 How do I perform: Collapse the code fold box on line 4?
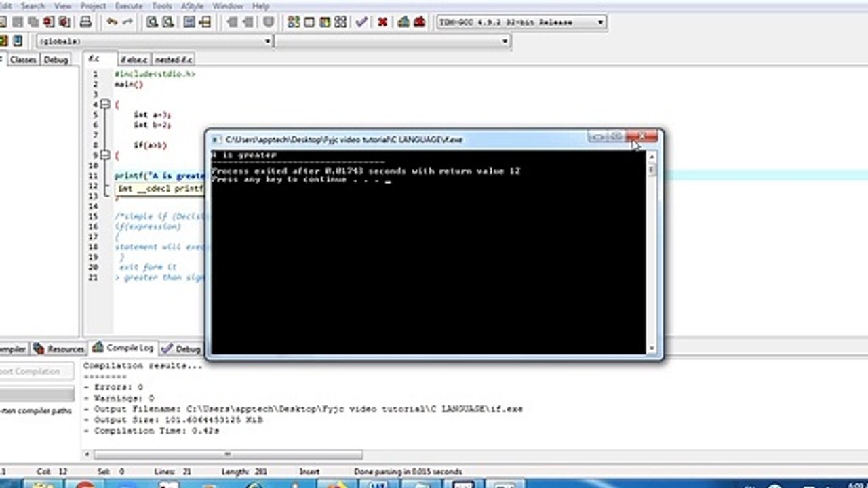[105, 105]
